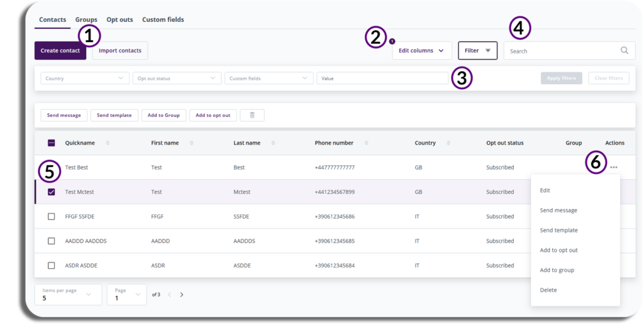This screenshot has height=331, width=644.
Task: Click the Mctest last name cell
Action: [242, 192]
